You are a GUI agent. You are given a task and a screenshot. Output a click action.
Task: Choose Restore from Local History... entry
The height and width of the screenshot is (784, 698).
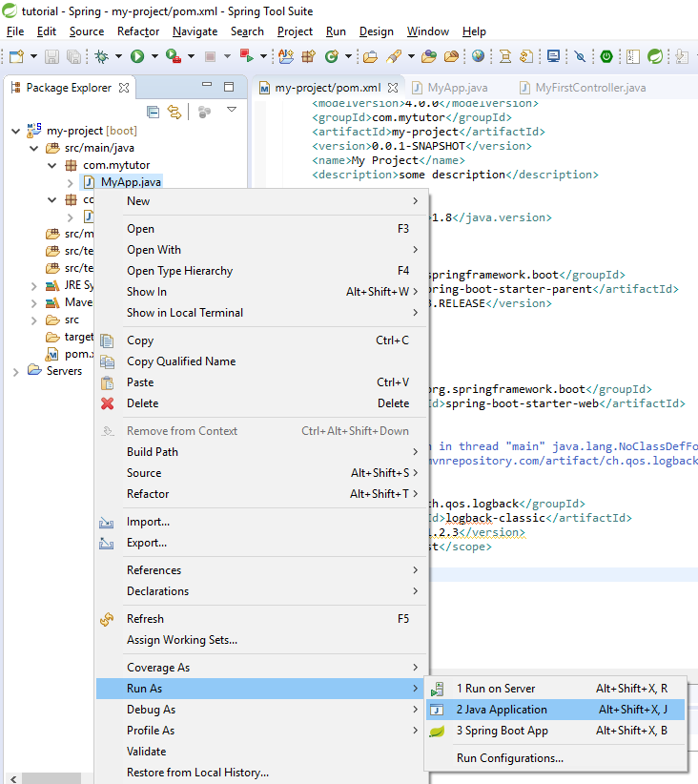tap(262, 773)
